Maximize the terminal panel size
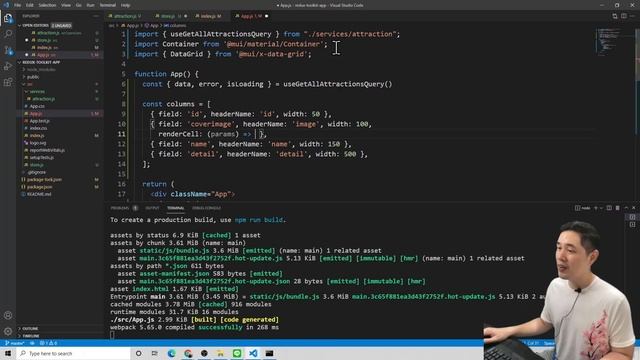 coord(626,208)
